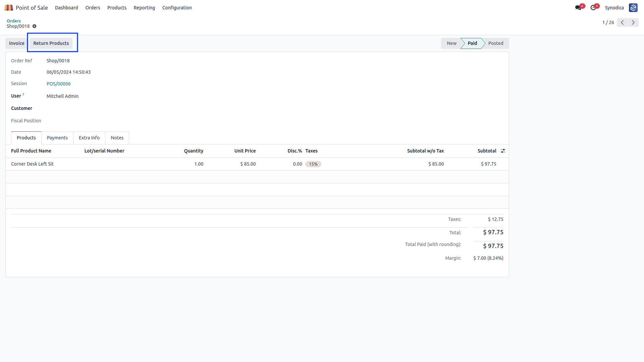
Task: Open the Synodica user avatar menu
Action: [633, 7]
